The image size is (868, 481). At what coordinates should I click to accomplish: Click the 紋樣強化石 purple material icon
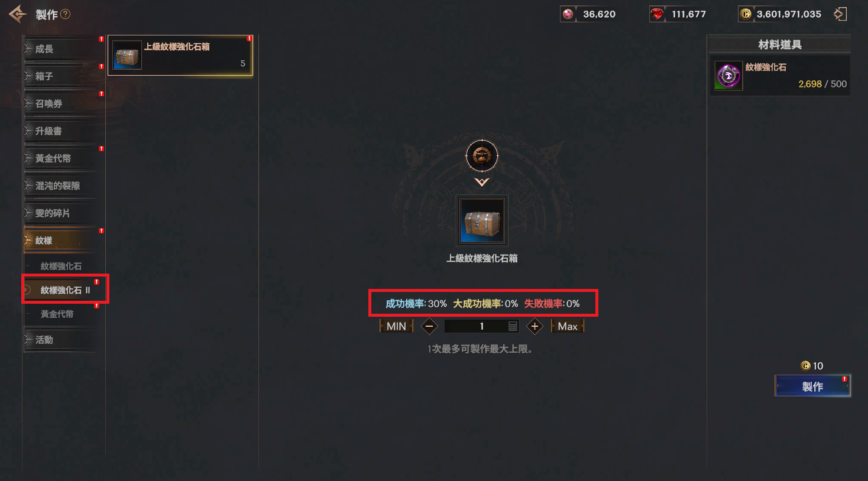click(x=728, y=76)
